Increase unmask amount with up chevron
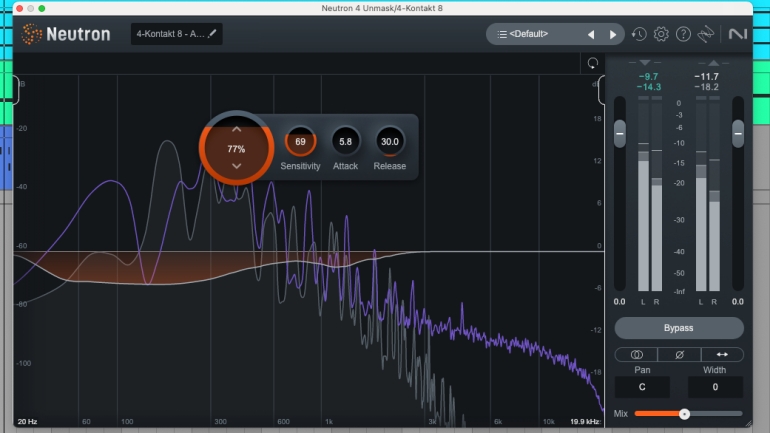The width and height of the screenshot is (770, 433). click(x=236, y=130)
